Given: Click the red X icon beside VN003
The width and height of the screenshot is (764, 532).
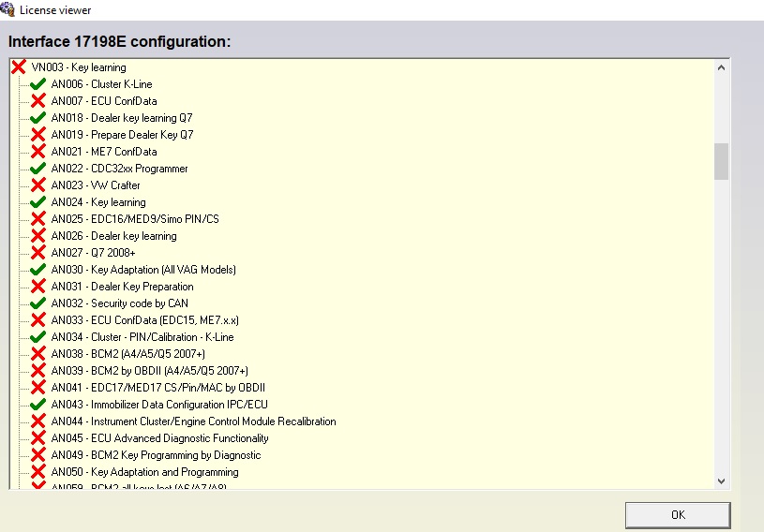Looking at the screenshot, I should point(18,67).
